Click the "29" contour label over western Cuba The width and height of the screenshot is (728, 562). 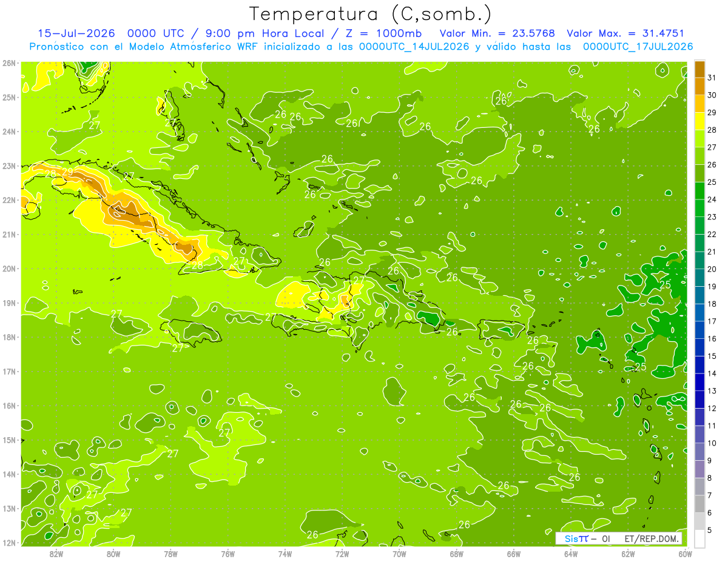[x=67, y=172]
